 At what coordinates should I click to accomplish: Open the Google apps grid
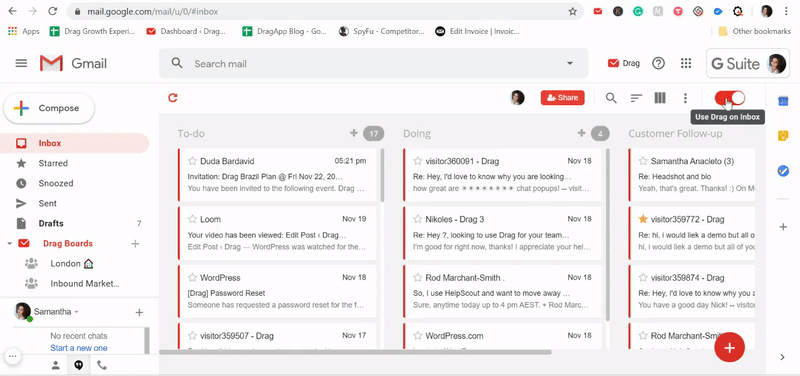(686, 63)
